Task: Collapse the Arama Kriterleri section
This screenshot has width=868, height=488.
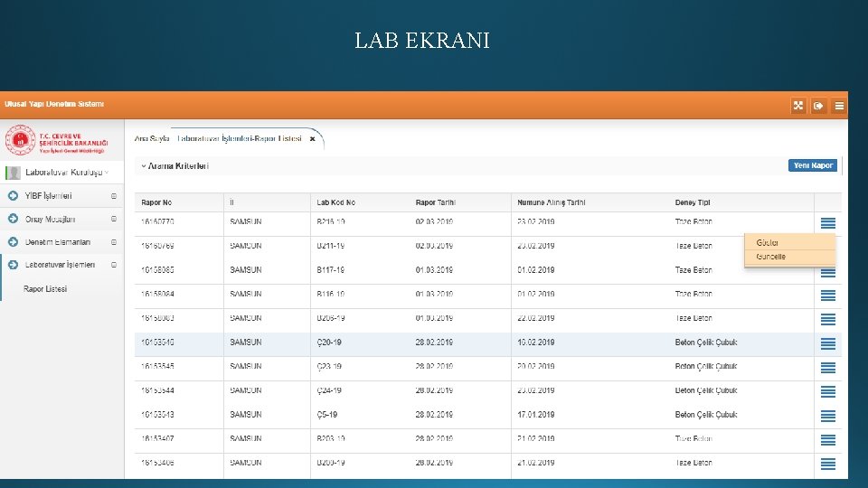Action: pyautogui.click(x=144, y=166)
